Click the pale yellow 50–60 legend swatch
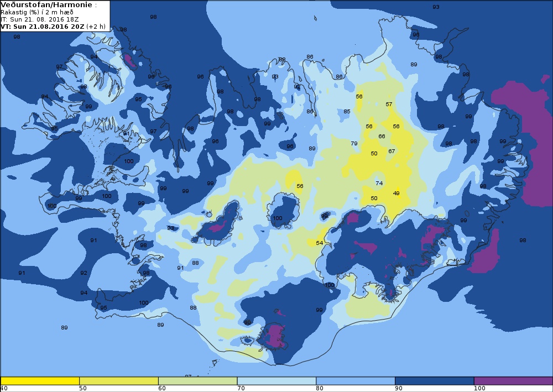The width and height of the screenshot is (553, 392). (x=119, y=381)
